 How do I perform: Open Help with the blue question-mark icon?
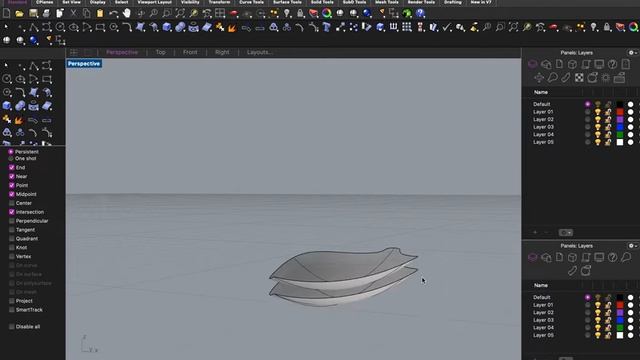tap(420, 13)
